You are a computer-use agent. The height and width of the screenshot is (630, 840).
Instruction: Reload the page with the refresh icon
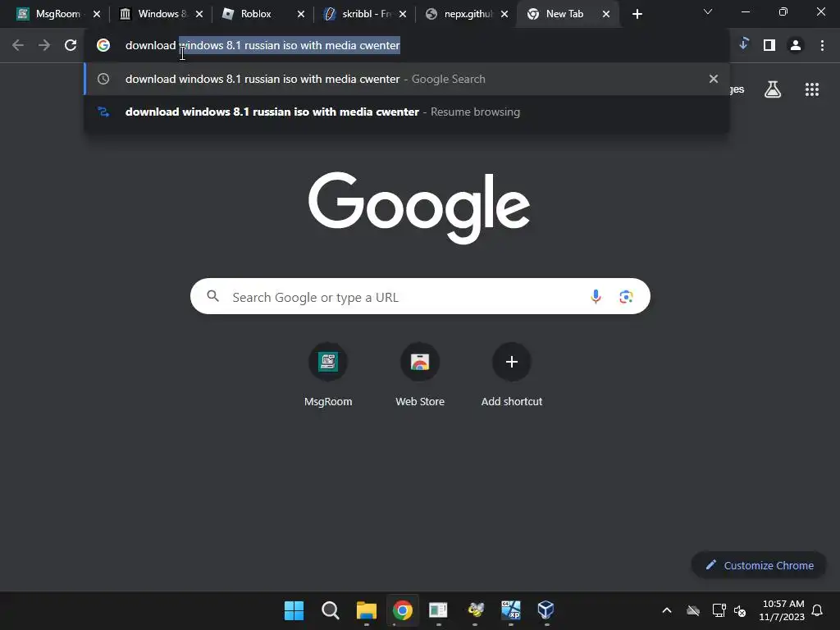coord(71,46)
